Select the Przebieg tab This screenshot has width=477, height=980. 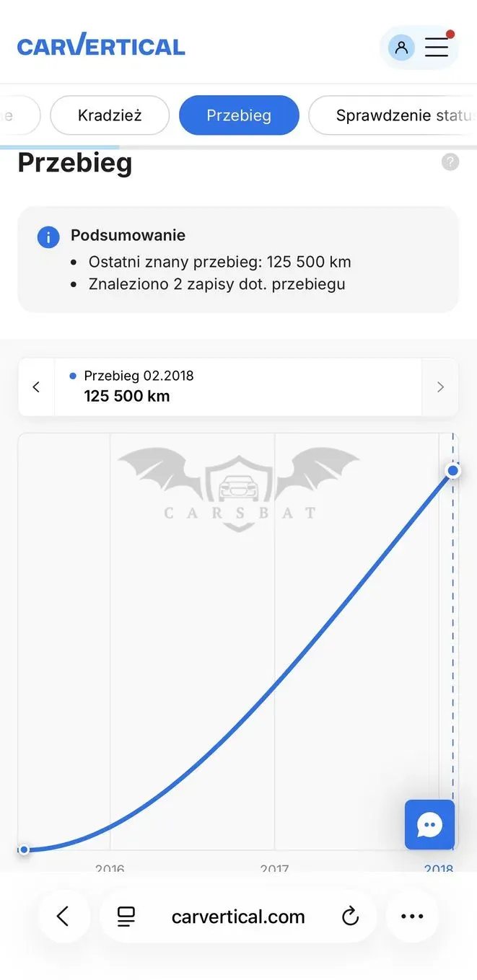coord(239,115)
